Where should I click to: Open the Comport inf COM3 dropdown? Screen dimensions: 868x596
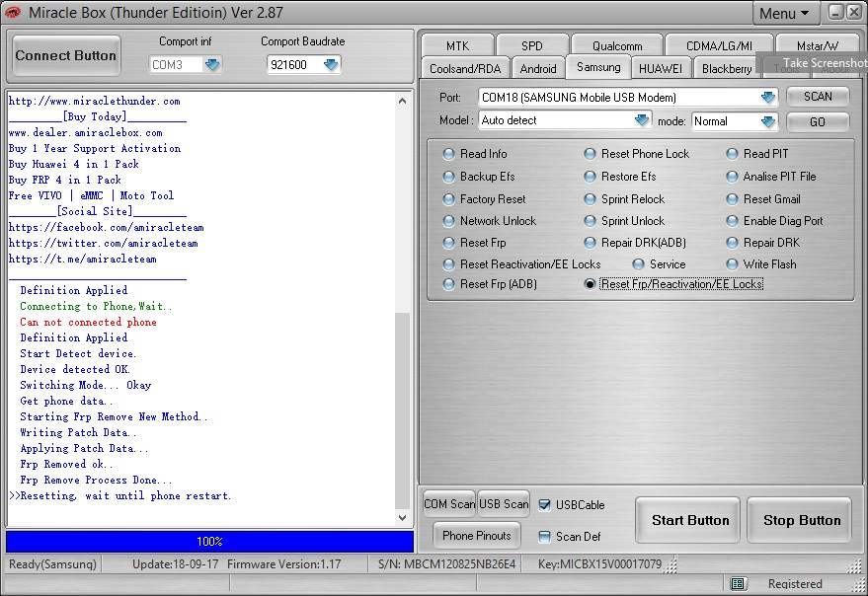pyautogui.click(x=212, y=65)
